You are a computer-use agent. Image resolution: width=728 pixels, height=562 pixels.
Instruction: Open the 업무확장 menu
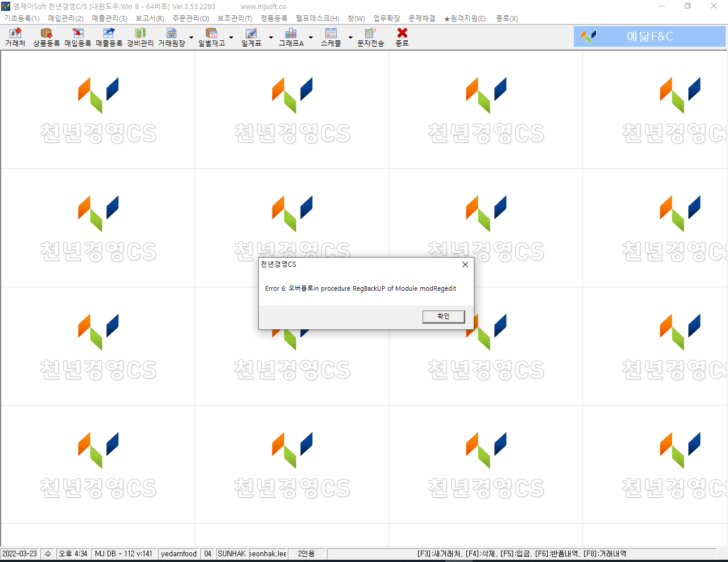(387, 18)
